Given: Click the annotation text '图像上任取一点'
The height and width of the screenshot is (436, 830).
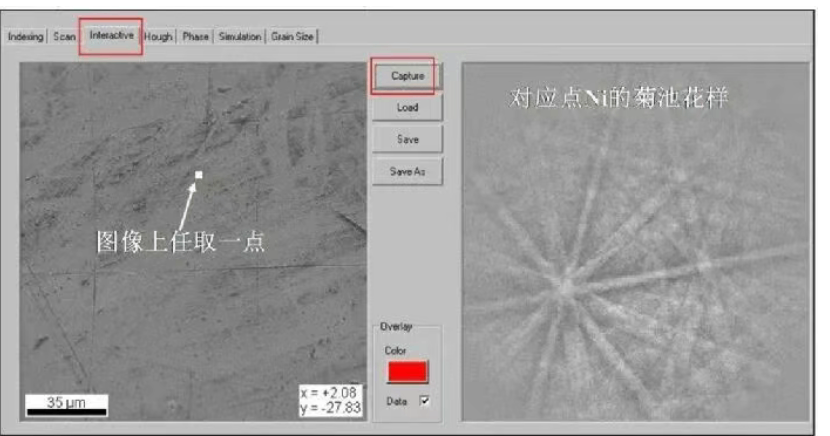Looking at the screenshot, I should (180, 241).
